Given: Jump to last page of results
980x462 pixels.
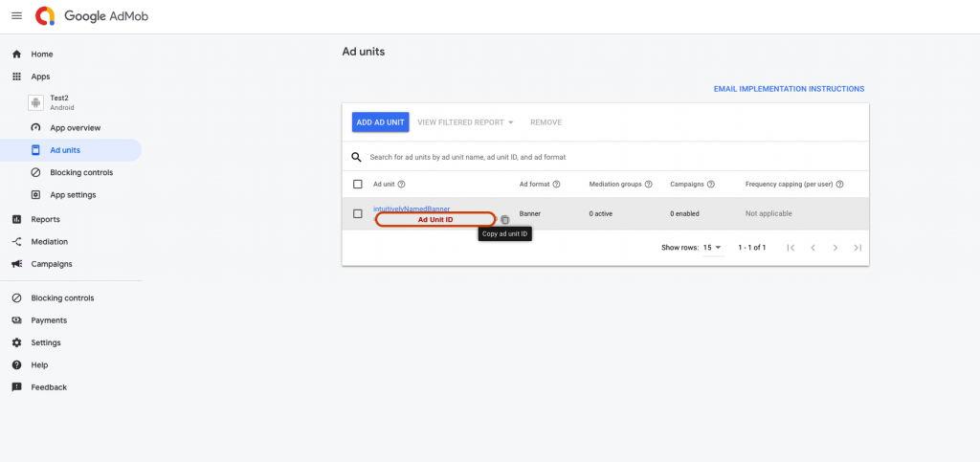Looking at the screenshot, I should 857,248.
